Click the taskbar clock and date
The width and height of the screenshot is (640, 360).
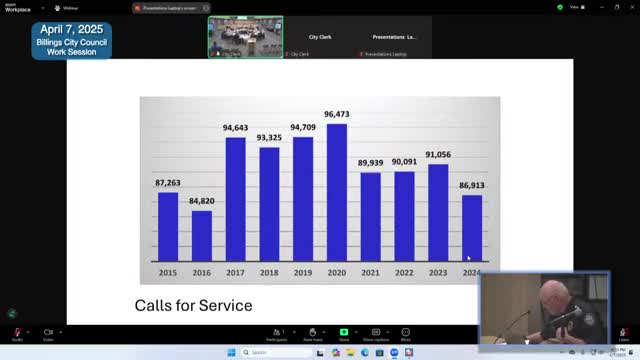[618, 353]
